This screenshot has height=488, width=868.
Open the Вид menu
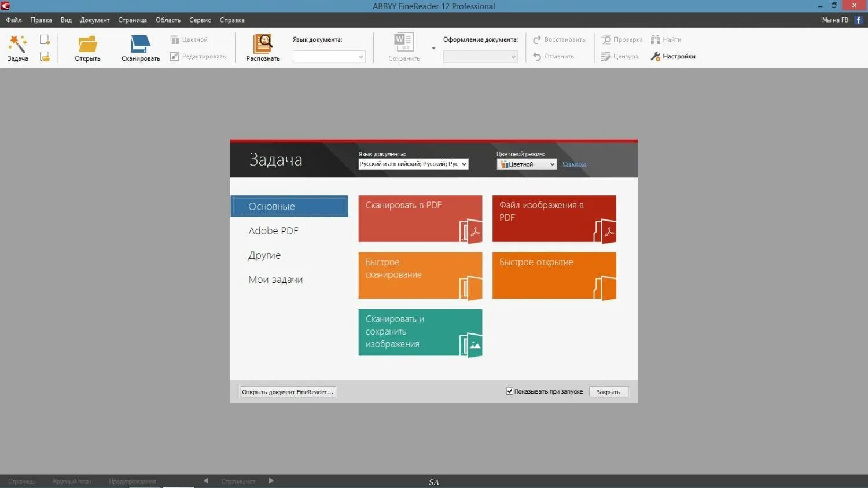click(66, 20)
